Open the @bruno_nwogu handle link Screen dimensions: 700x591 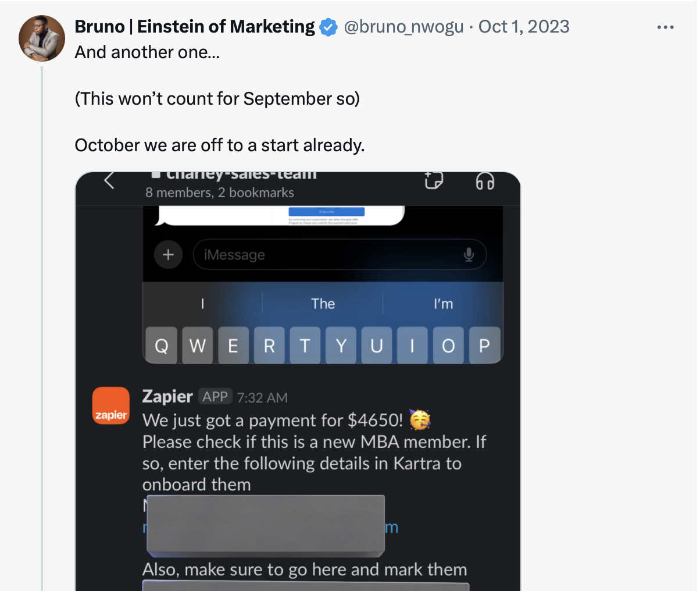point(404,27)
